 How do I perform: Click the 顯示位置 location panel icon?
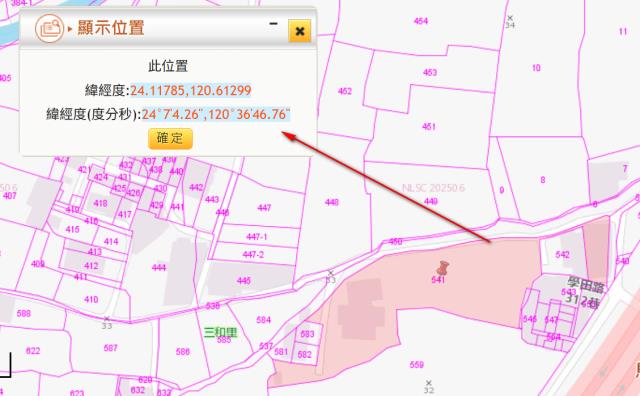click(49, 29)
